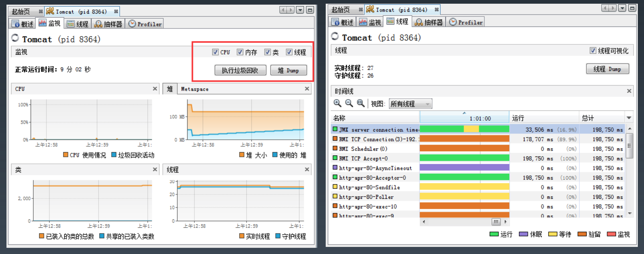Click the 线程 Dump button

607,69
